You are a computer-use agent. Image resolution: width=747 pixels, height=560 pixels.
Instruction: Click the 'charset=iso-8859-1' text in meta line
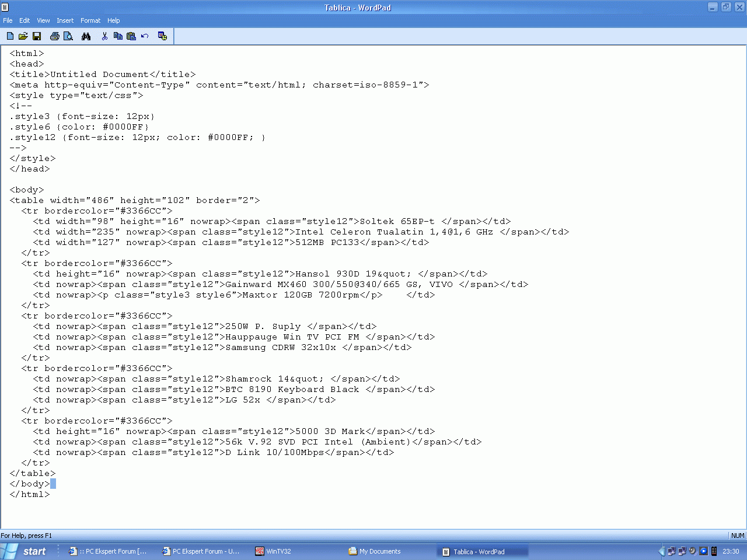click(x=365, y=85)
